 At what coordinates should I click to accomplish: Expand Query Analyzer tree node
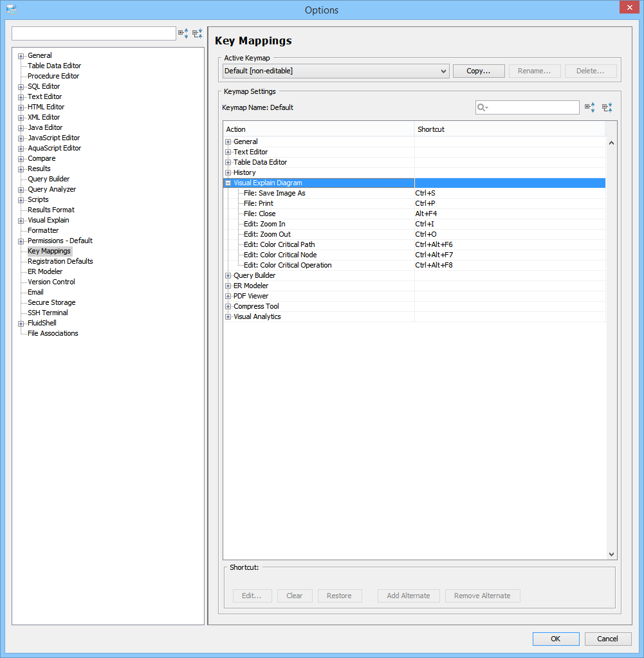point(21,190)
